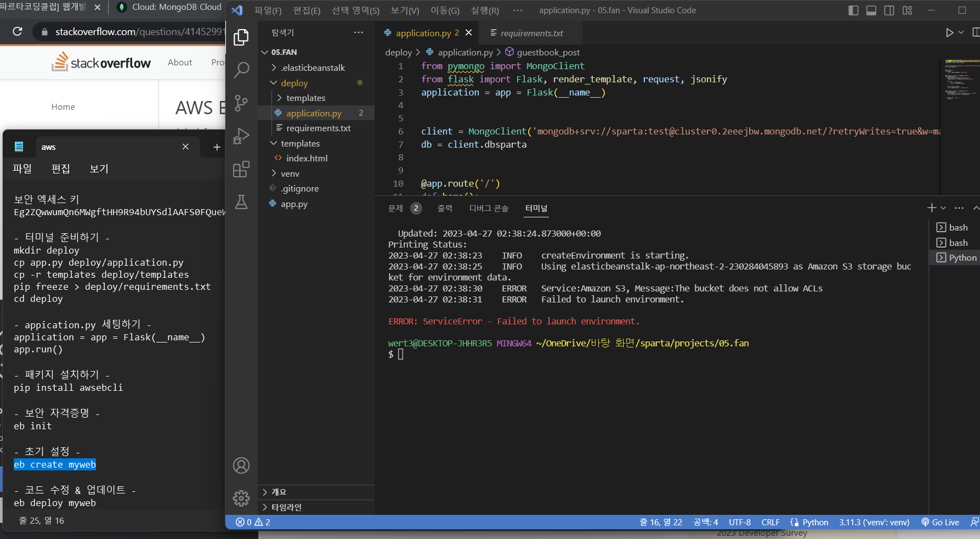The width and height of the screenshot is (980, 539).
Task: Open 편집(E) menu in VS Code
Action: [307, 10]
